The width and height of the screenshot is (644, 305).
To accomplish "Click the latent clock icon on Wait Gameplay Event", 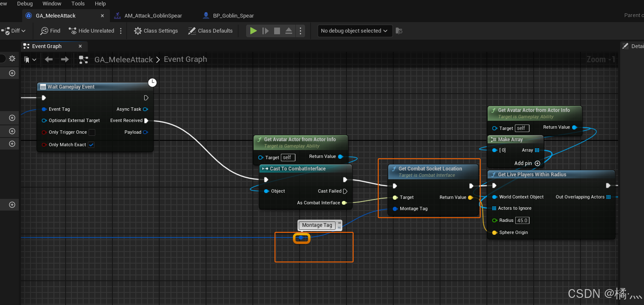I will point(153,82).
